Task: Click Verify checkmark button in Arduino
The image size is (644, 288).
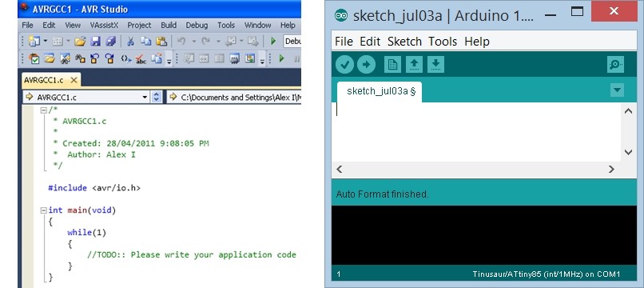Action: (x=344, y=65)
